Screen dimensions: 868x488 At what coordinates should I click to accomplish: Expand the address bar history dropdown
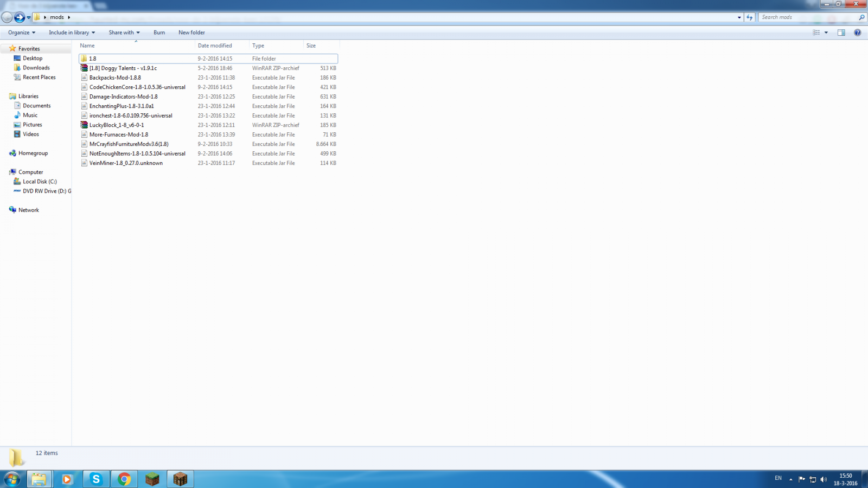pyautogui.click(x=739, y=17)
